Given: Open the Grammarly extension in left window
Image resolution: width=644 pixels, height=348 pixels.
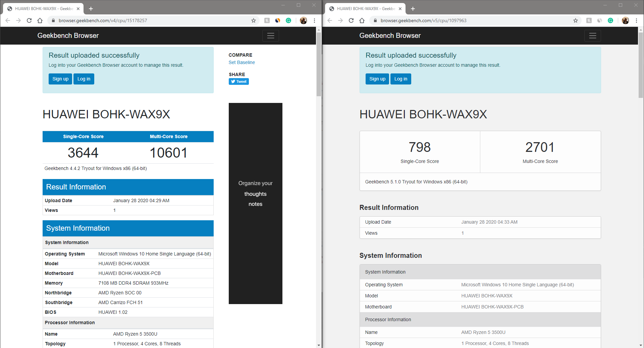Looking at the screenshot, I should click(x=288, y=20).
